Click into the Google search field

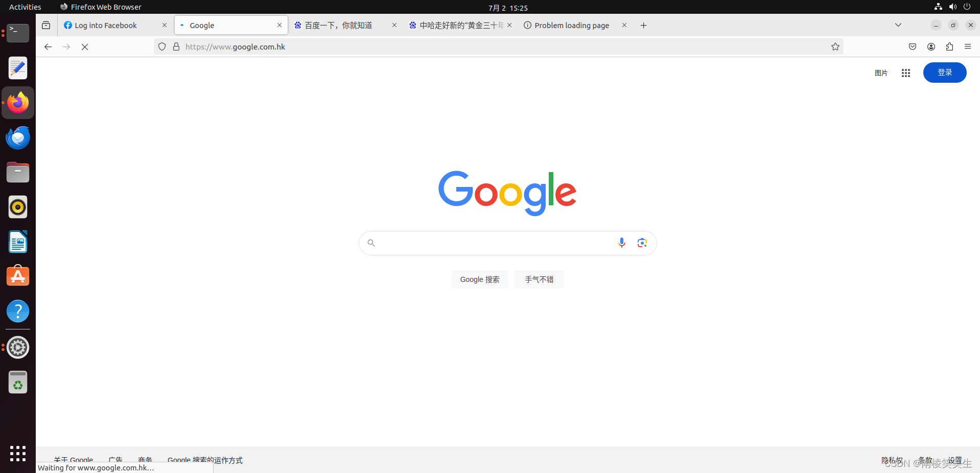(507, 243)
